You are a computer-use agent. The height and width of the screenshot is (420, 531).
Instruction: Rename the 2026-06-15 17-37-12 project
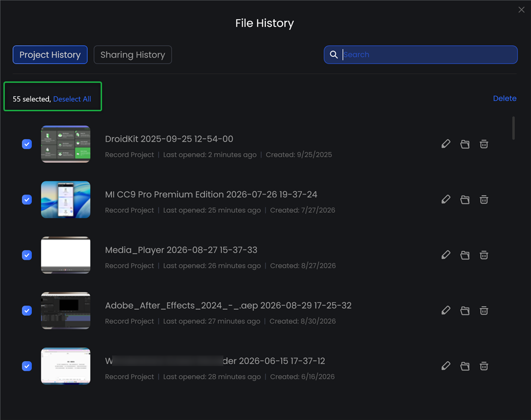click(446, 366)
